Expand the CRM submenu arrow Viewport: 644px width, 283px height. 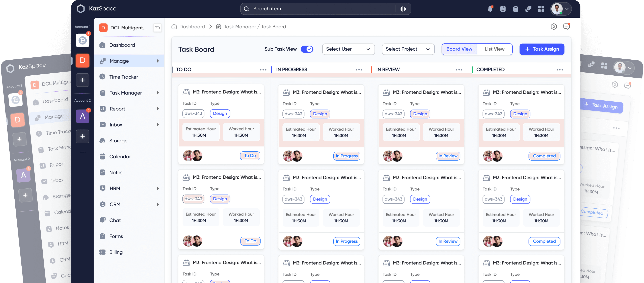click(158, 204)
